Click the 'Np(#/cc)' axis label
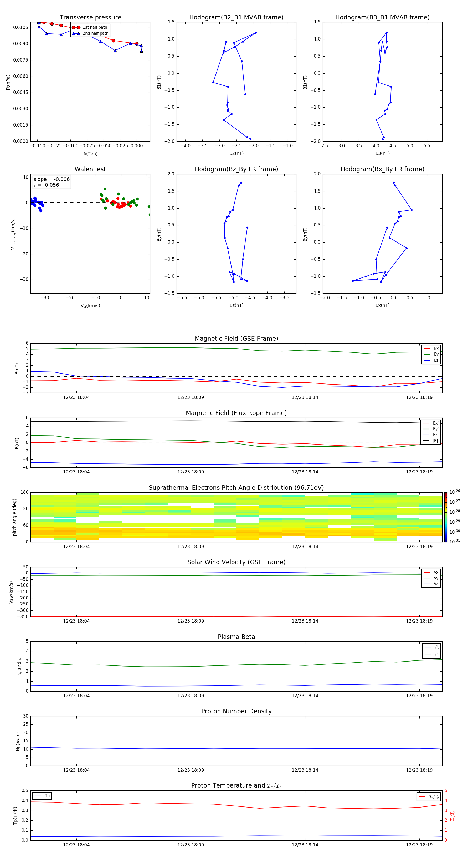Screen dimensions: 473x868 coord(18,741)
